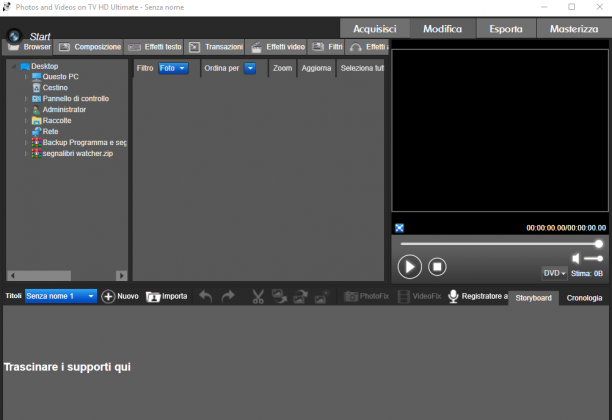The image size is (612, 420).
Task: Expand the Administrator tree node
Action: 26,110
